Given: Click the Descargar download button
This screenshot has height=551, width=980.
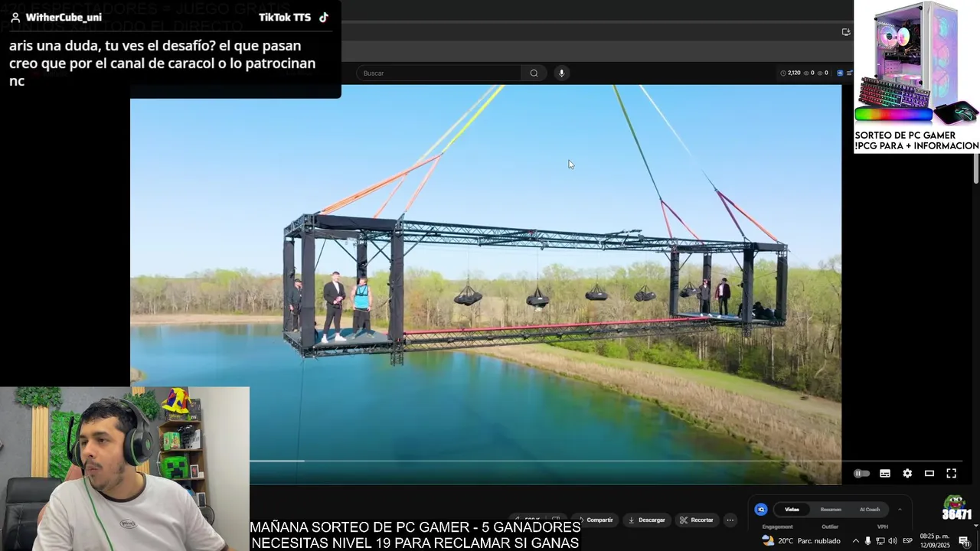Looking at the screenshot, I should click(647, 520).
